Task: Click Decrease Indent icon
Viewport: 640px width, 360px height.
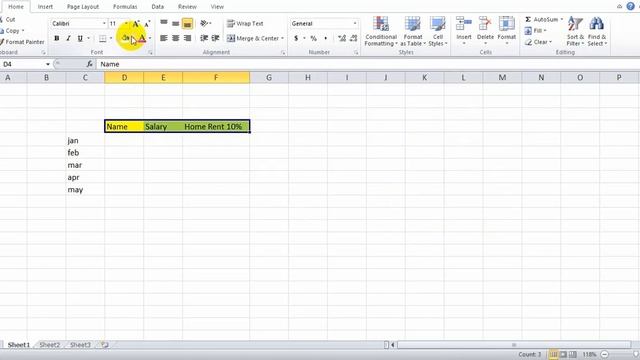Action: 204,38
